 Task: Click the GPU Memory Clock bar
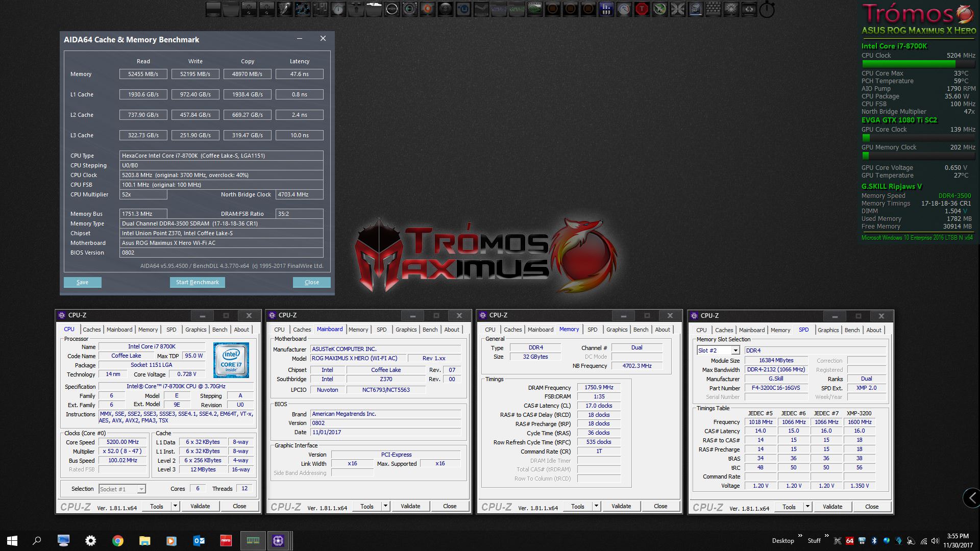[918, 156]
